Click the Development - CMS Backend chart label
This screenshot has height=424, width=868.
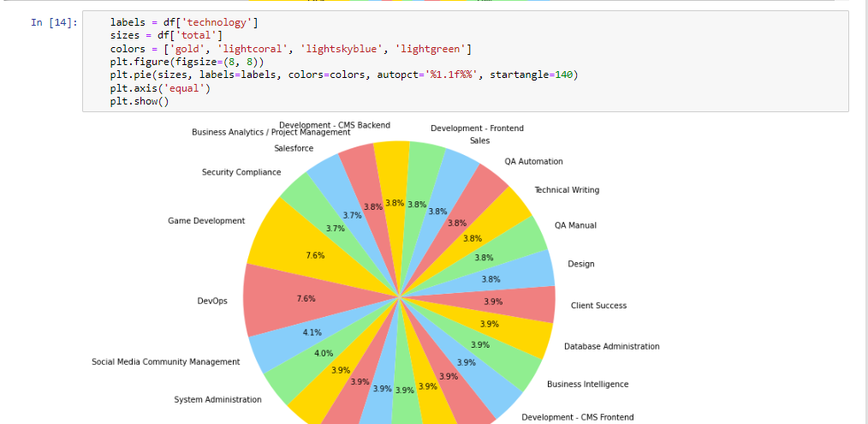335,125
